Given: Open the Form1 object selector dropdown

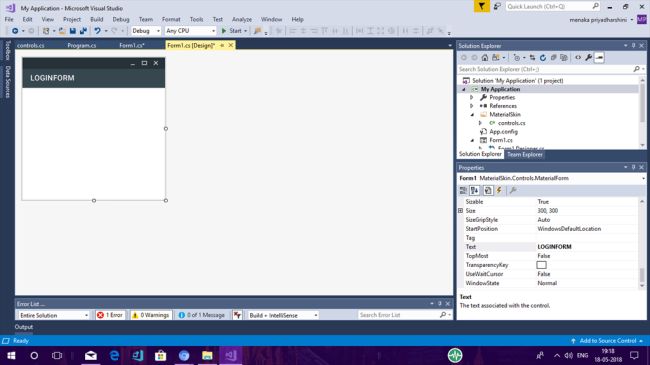Looking at the screenshot, I should pyautogui.click(x=643, y=178).
